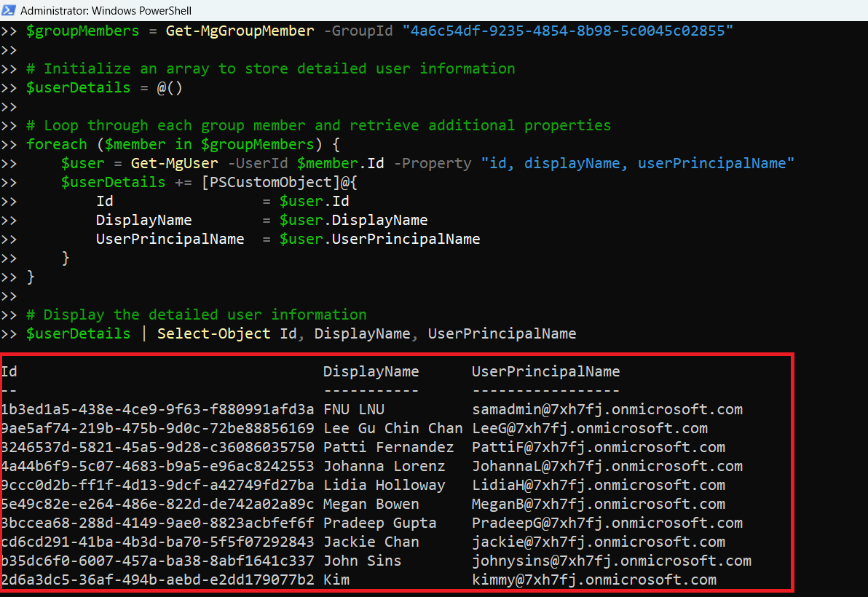Click the johnysins@7xh7fj.onmicrosoft.com address
The height and width of the screenshot is (597, 868).
pyautogui.click(x=611, y=561)
